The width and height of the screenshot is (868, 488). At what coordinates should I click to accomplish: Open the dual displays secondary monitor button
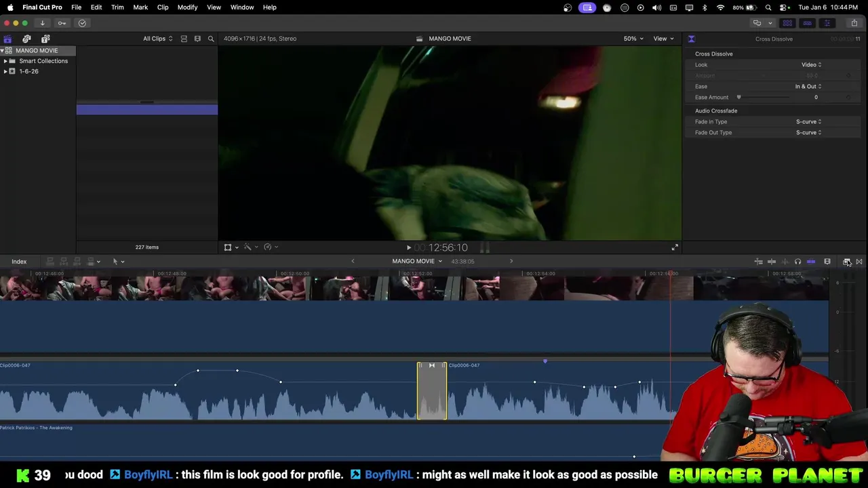pyautogui.click(x=757, y=23)
